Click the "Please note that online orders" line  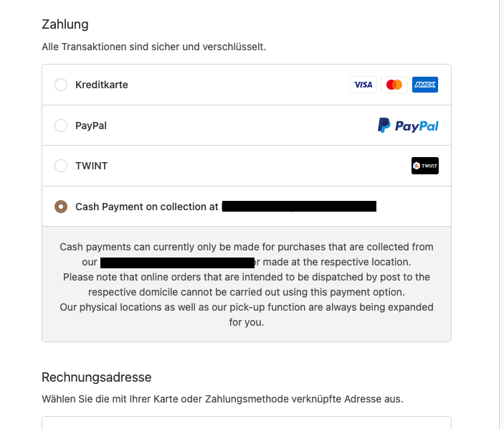pos(246,277)
